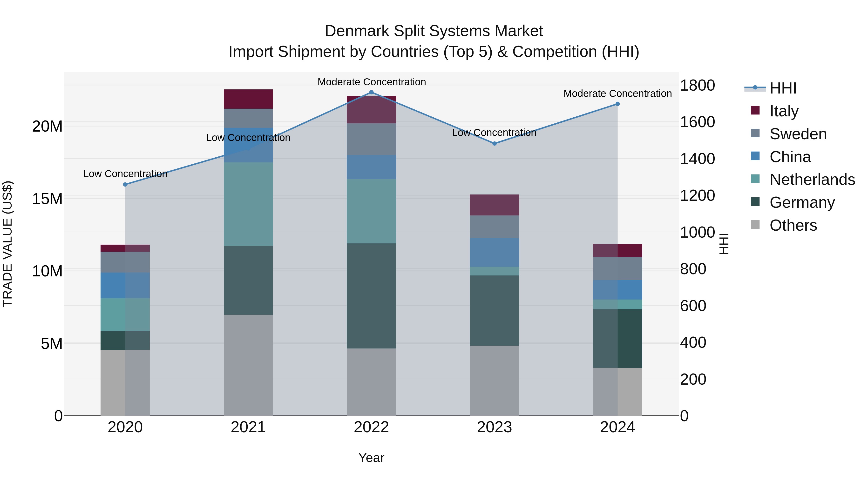The width and height of the screenshot is (868, 488).
Task: Select the 2022 HHI peak data point
Action: coord(371,92)
